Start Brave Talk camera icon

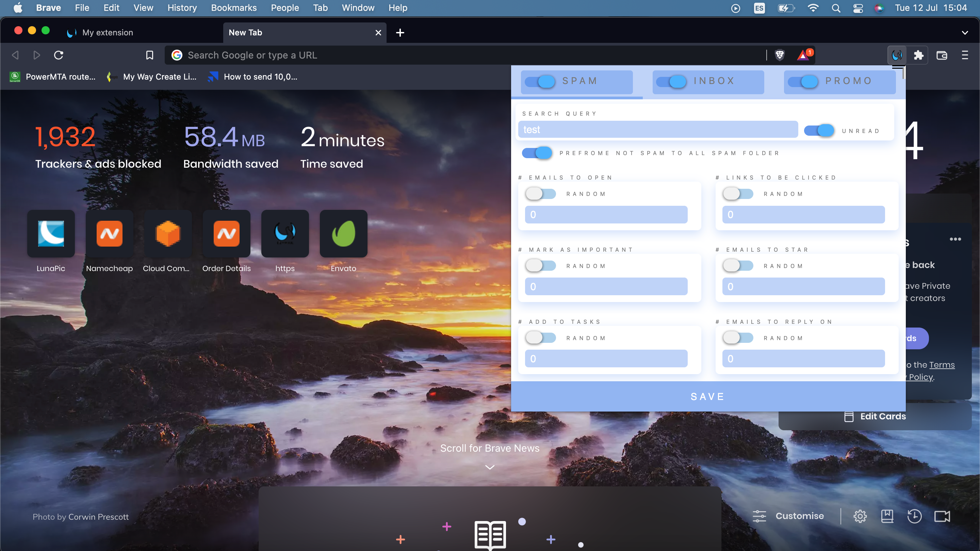coord(942,516)
